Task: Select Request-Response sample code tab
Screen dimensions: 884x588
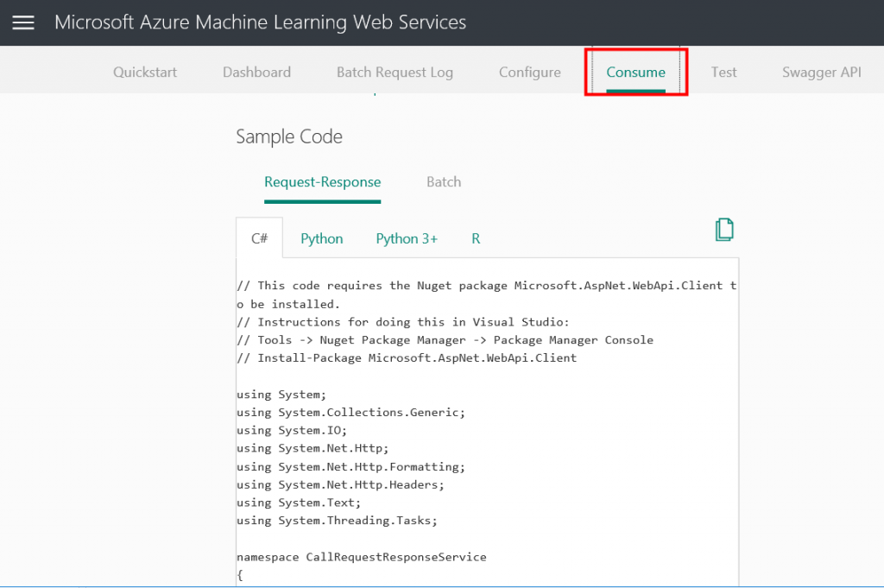Action: 323,182
